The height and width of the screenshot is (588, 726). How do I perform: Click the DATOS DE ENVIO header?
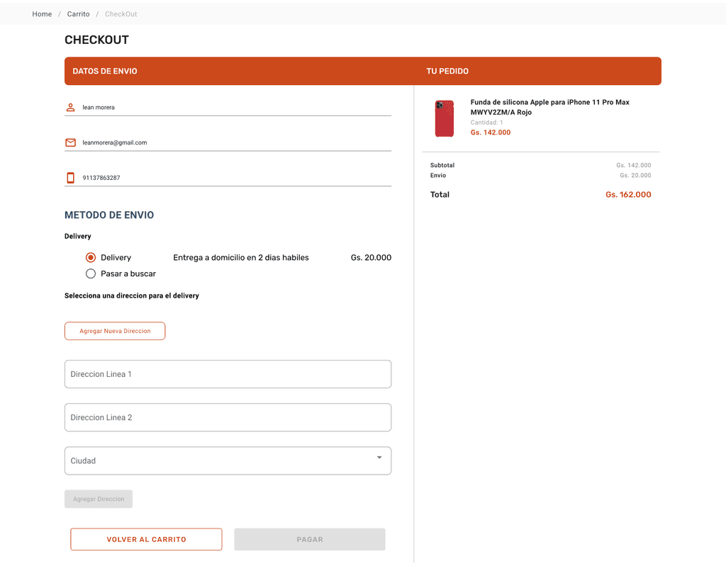pyautogui.click(x=105, y=72)
